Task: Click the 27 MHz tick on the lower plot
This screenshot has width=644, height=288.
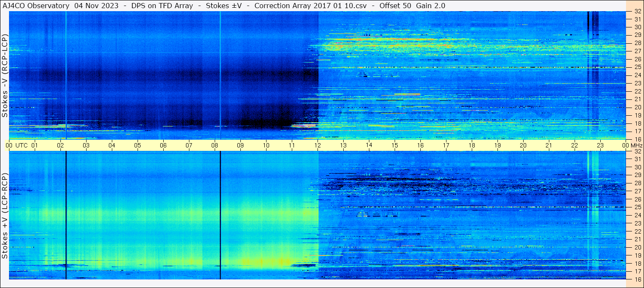Action: point(637,191)
